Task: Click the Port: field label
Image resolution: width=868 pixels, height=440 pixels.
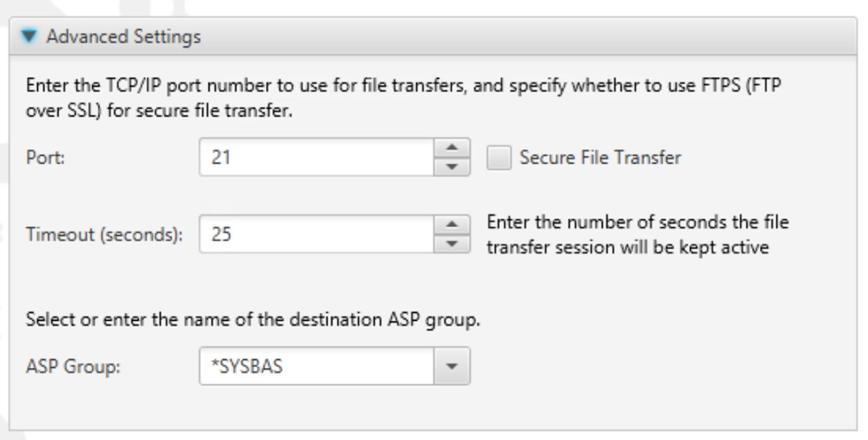Action: pyautogui.click(x=45, y=158)
